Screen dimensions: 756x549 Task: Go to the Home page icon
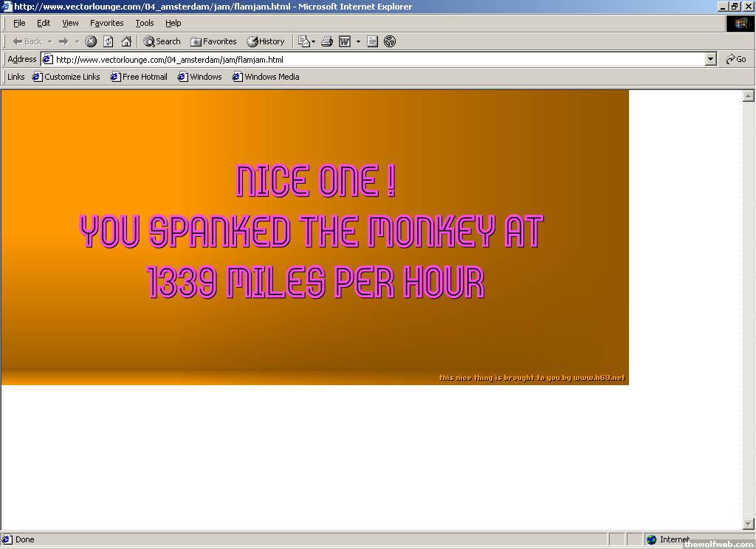(x=126, y=41)
